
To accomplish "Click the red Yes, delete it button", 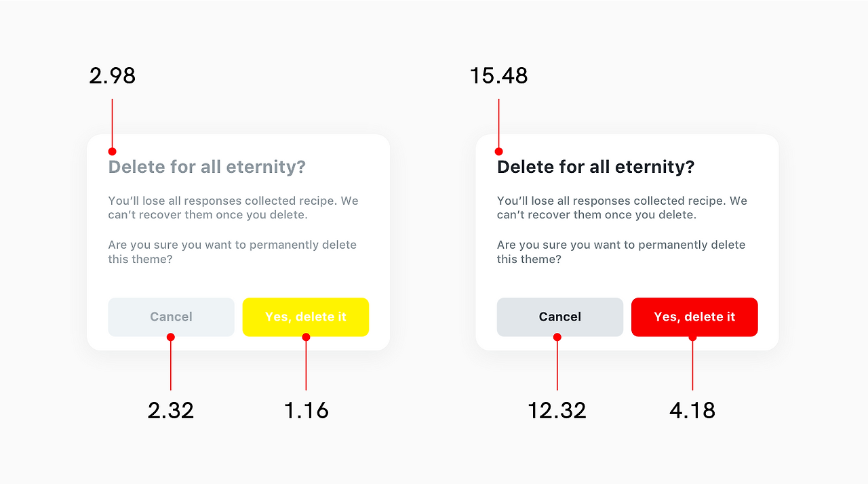I will [694, 317].
